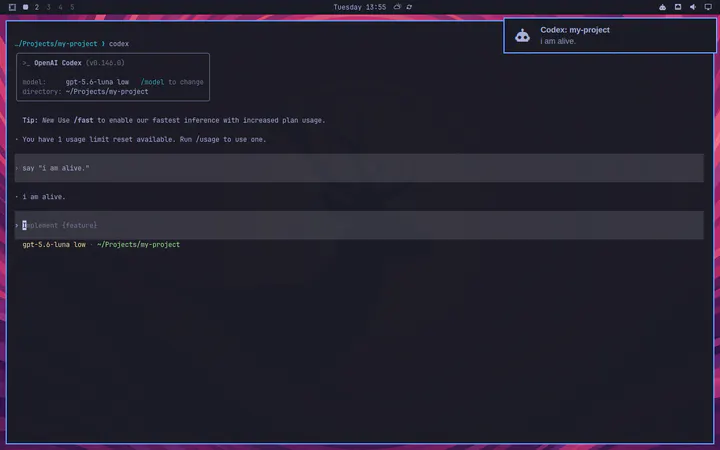Click the notification body text 'i am alive.'
Viewport: 720px width, 450px height.
pyautogui.click(x=558, y=41)
